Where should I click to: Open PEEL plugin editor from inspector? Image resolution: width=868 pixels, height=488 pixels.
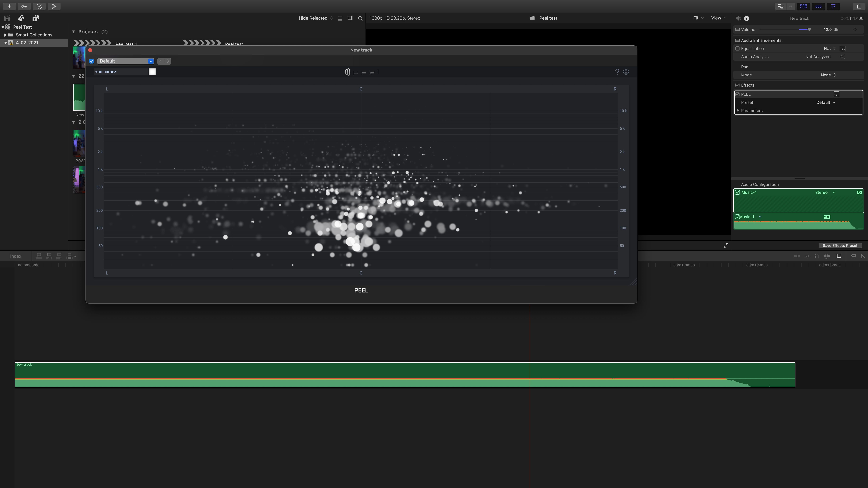[836, 94]
